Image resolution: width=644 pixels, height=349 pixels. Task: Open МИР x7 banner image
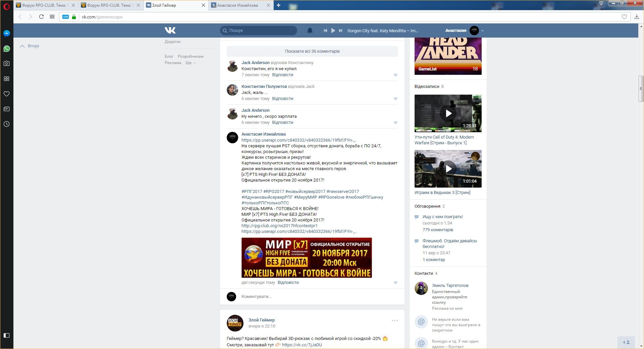[307, 258]
